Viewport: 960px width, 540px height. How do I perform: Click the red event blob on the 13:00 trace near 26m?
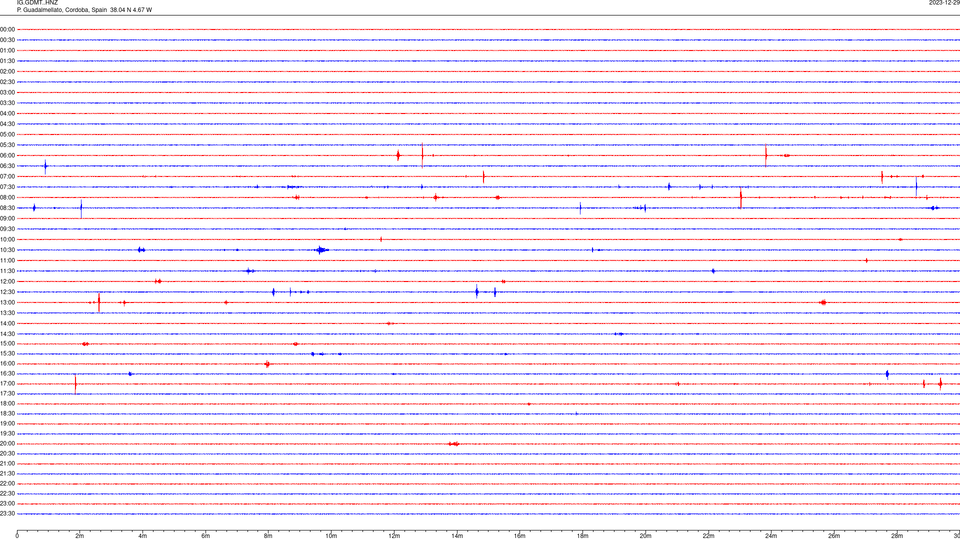pyautogui.click(x=823, y=302)
